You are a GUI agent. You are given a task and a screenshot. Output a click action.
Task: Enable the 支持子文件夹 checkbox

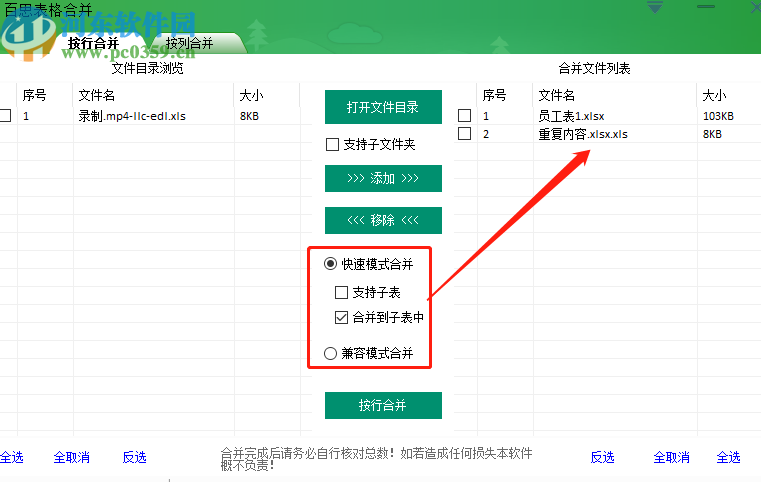[x=333, y=145]
